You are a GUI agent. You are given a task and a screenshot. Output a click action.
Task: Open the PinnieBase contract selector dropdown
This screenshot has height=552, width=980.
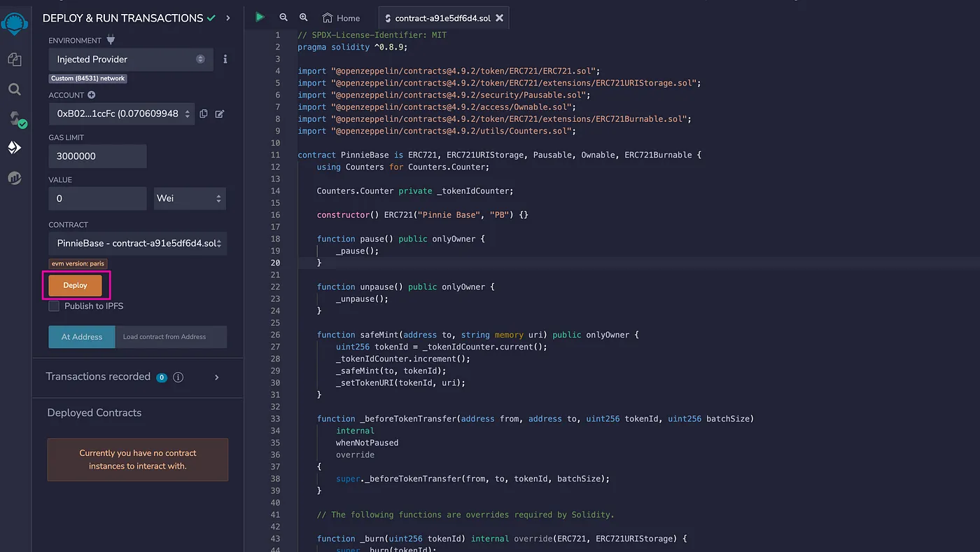click(x=137, y=244)
